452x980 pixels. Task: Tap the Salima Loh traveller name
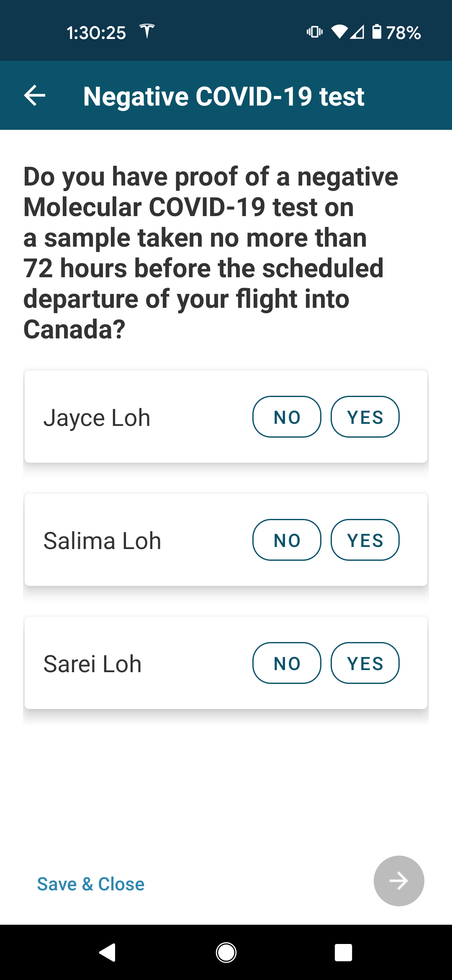coord(102,541)
